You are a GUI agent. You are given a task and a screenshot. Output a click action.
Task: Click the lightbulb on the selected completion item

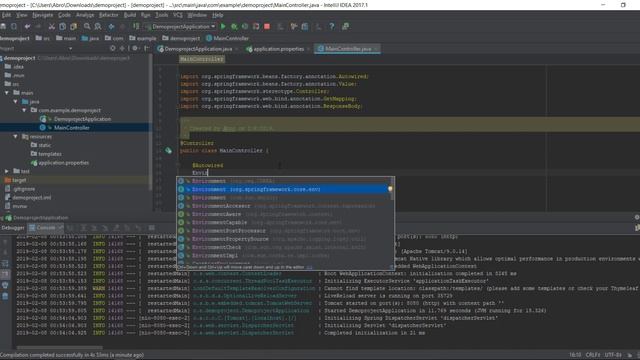click(390, 189)
